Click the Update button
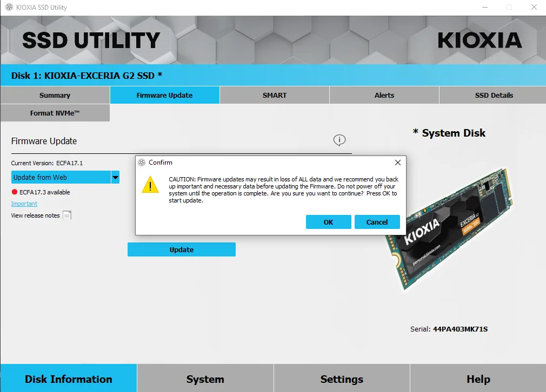Screen dimensions: 546x392 tap(182, 249)
